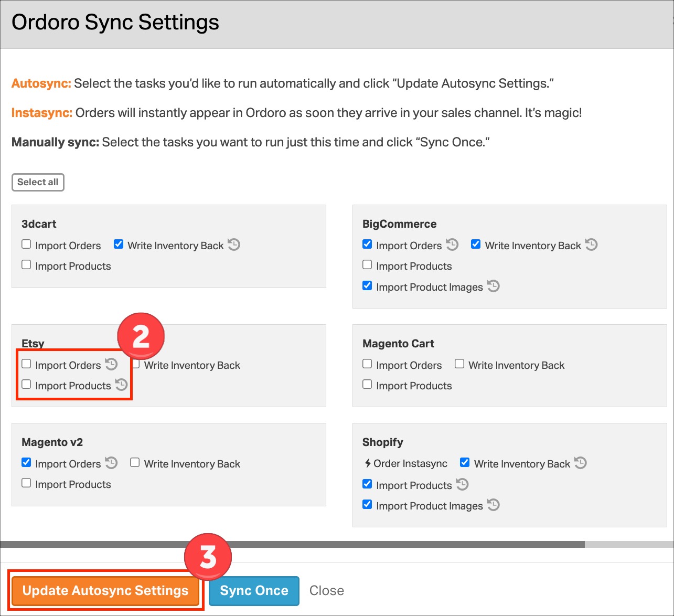This screenshot has width=674, height=616.
Task: Click autosync clock icon beside Etsy Import Products
Action: click(121, 385)
